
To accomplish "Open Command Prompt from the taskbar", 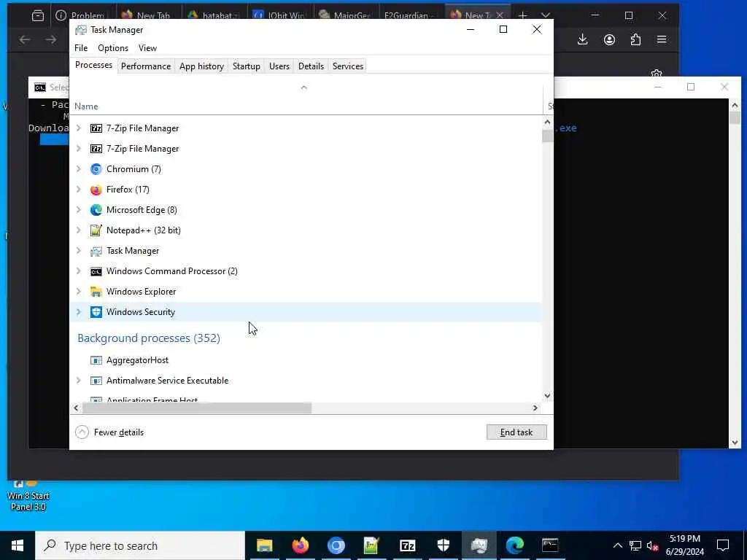I will (550, 545).
